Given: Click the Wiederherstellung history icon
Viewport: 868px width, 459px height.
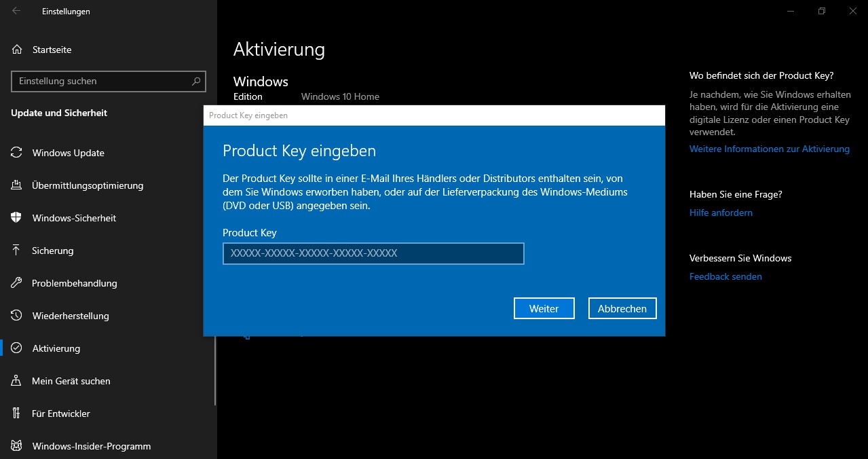Looking at the screenshot, I should (16, 316).
